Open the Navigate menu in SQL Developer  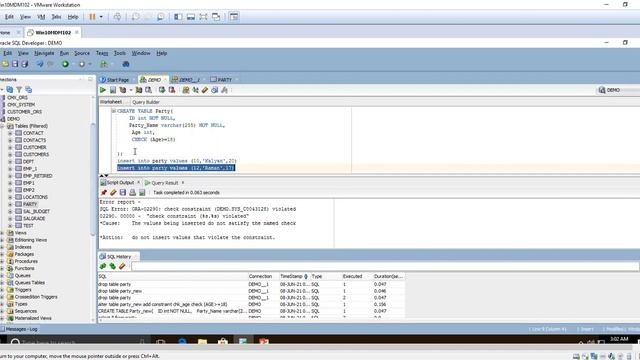(x=44, y=53)
